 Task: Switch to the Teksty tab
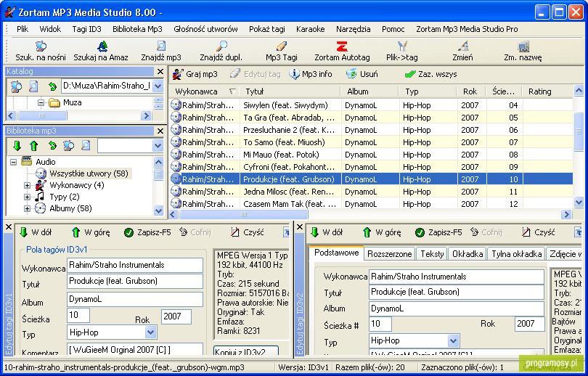point(432,254)
